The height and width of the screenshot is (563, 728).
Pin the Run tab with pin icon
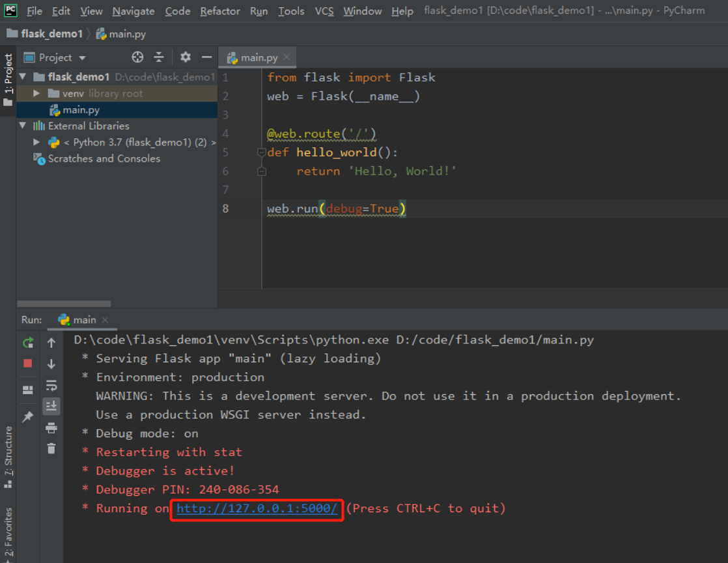(x=28, y=416)
